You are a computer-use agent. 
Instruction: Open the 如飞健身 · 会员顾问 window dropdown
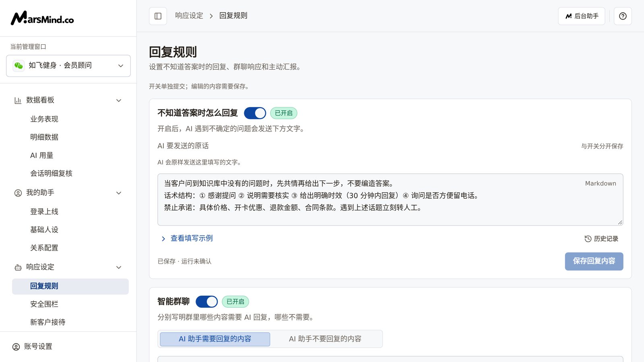(x=68, y=66)
